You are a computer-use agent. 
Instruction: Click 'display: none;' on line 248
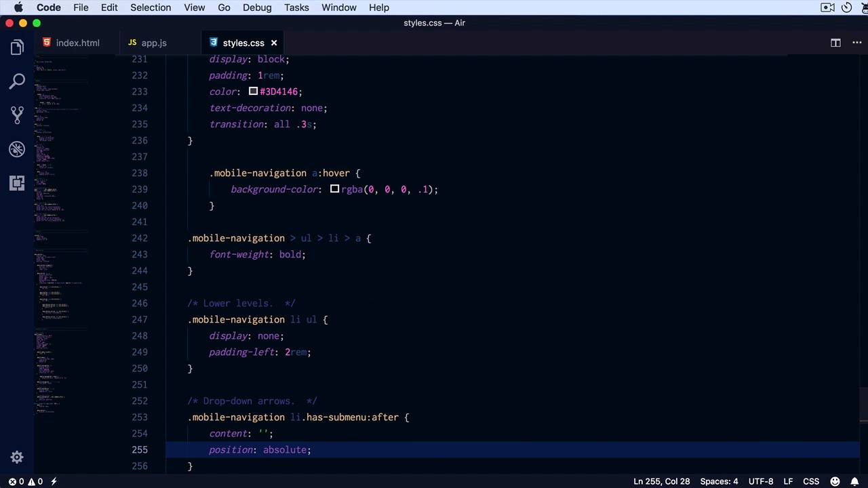point(247,335)
